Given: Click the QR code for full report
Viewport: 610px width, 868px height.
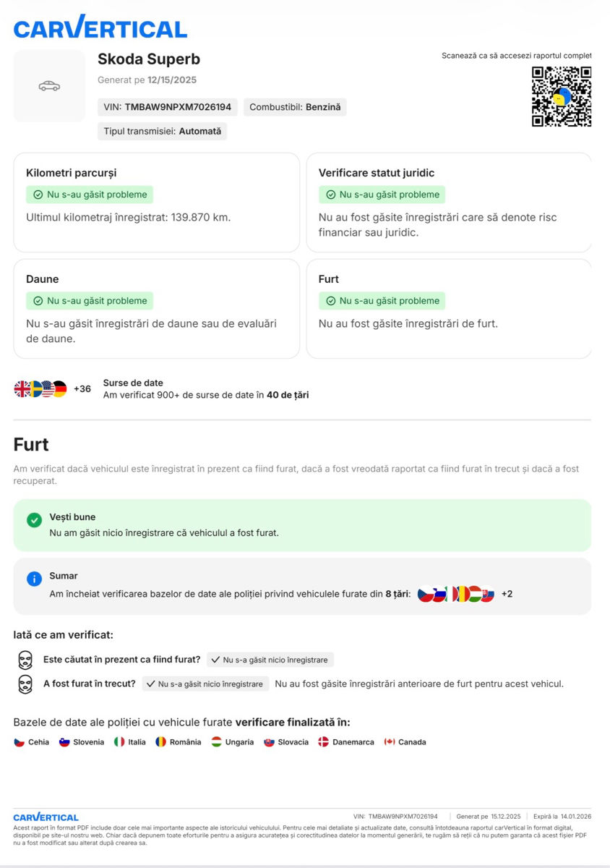Looking at the screenshot, I should tap(562, 96).
